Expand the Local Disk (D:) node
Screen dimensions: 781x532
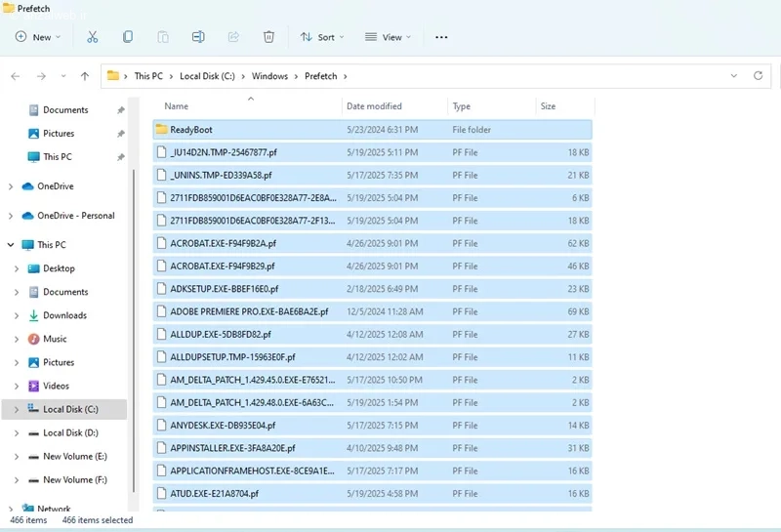(x=17, y=432)
